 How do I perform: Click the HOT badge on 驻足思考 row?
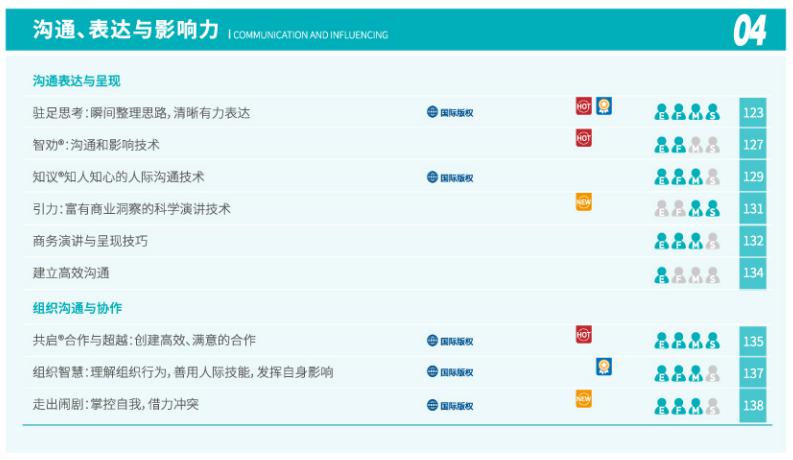point(583,106)
